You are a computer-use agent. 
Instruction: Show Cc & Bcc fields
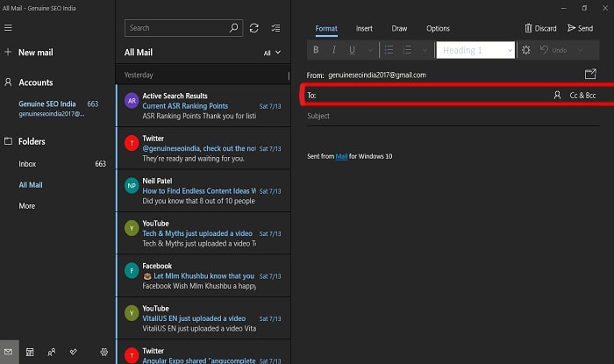[x=582, y=96]
